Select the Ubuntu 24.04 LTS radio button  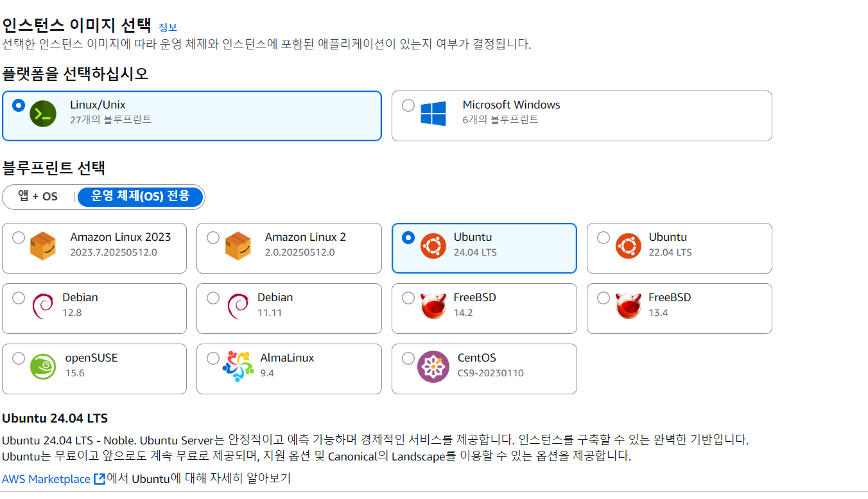(x=408, y=238)
